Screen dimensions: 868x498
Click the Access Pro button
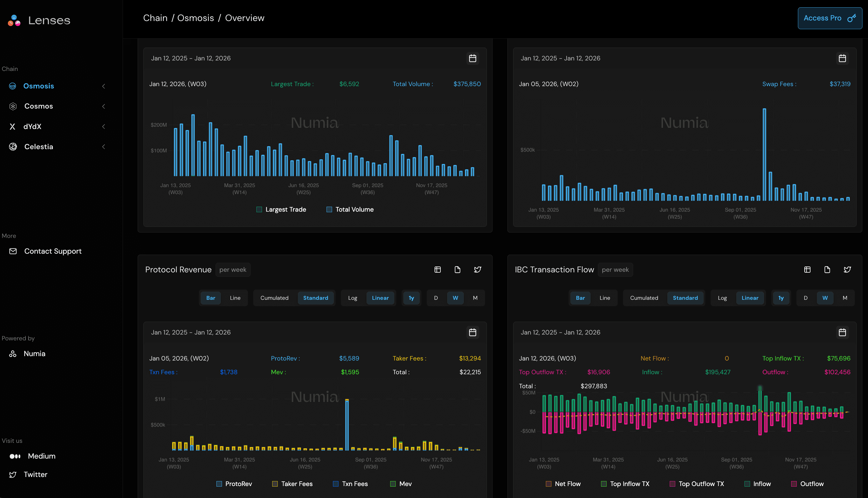[x=829, y=18]
